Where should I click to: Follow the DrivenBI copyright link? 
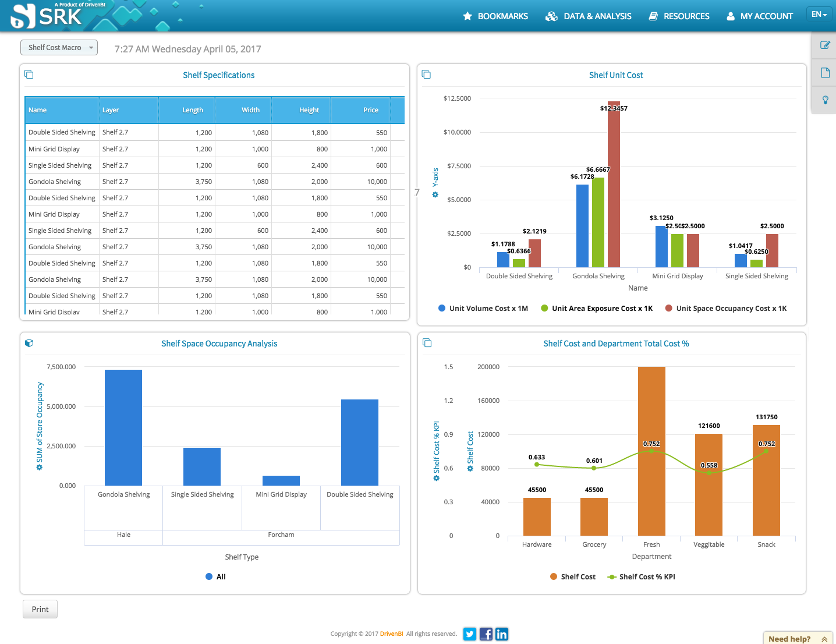coord(391,634)
